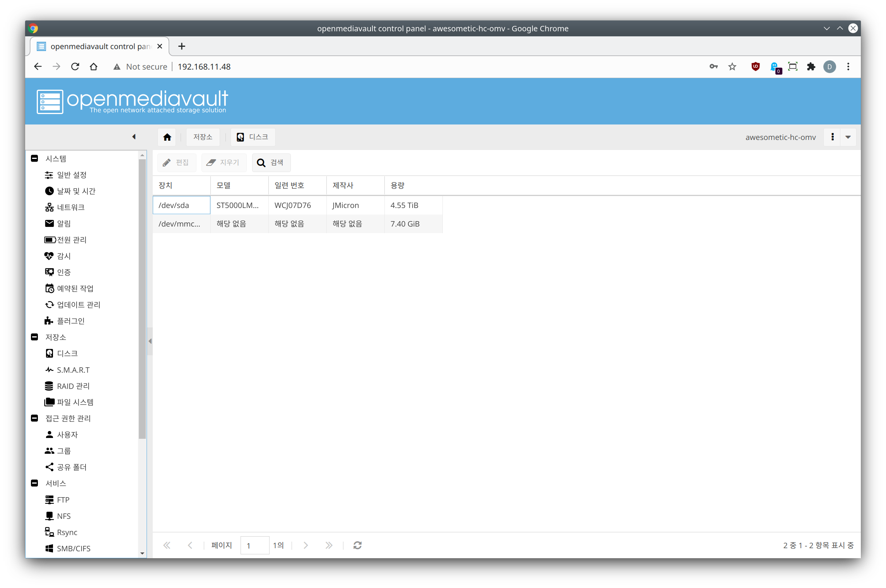This screenshot has width=886, height=588.
Task: Click the page number input field
Action: [x=254, y=545]
